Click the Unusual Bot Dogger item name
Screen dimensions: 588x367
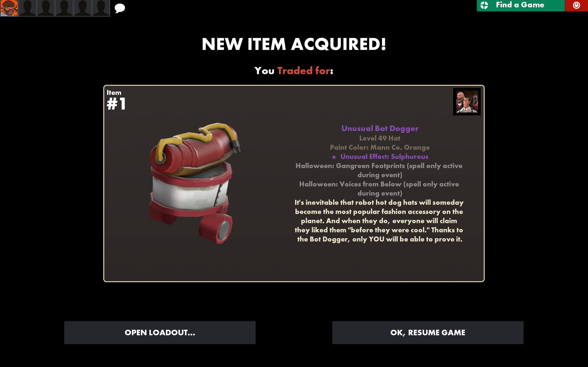(380, 128)
